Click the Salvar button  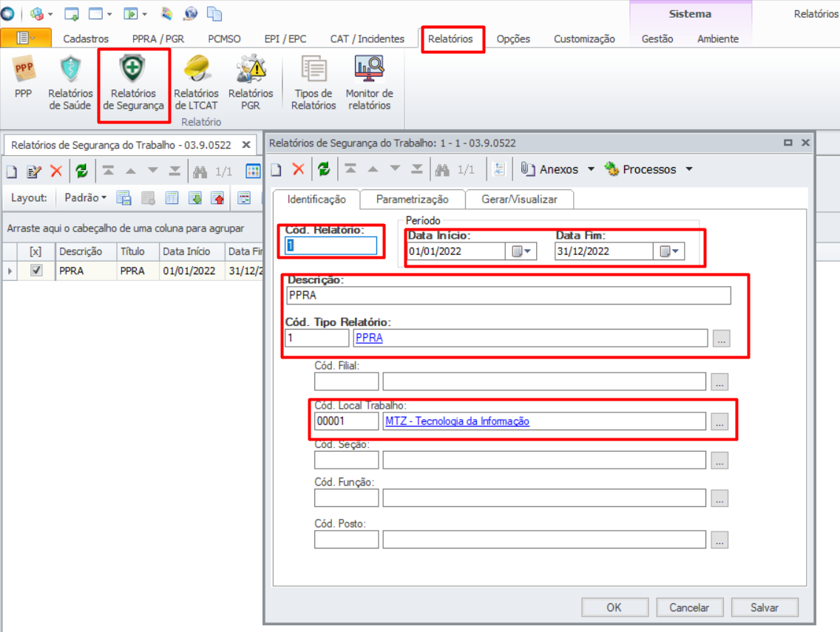coord(765,608)
